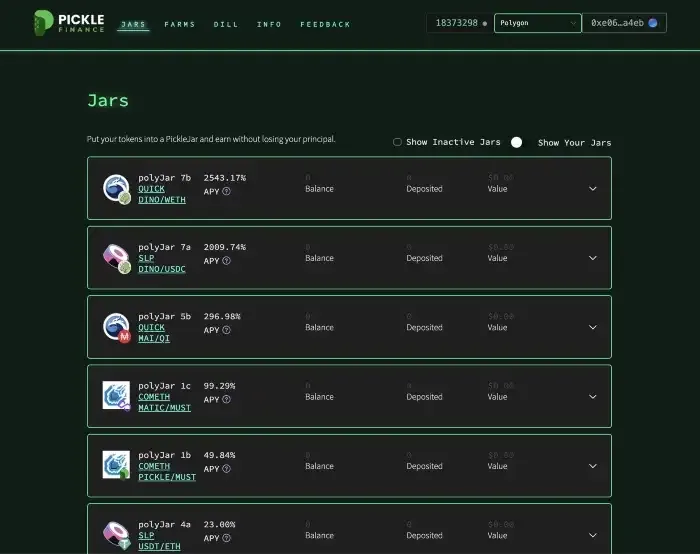700x554 pixels.
Task: Click the 2009.74% APY value
Action: point(225,247)
